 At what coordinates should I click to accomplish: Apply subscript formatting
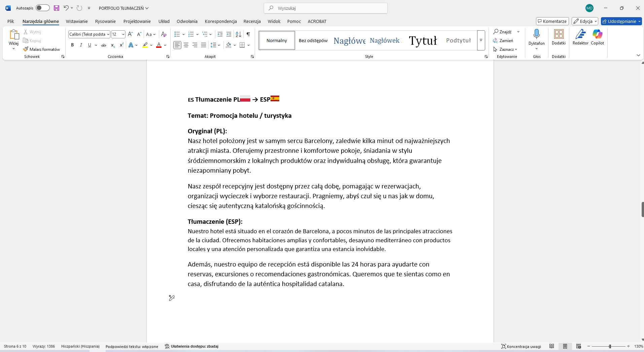click(x=113, y=45)
